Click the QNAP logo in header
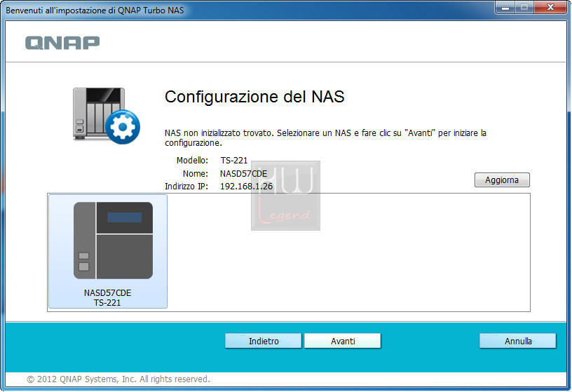 (x=62, y=43)
